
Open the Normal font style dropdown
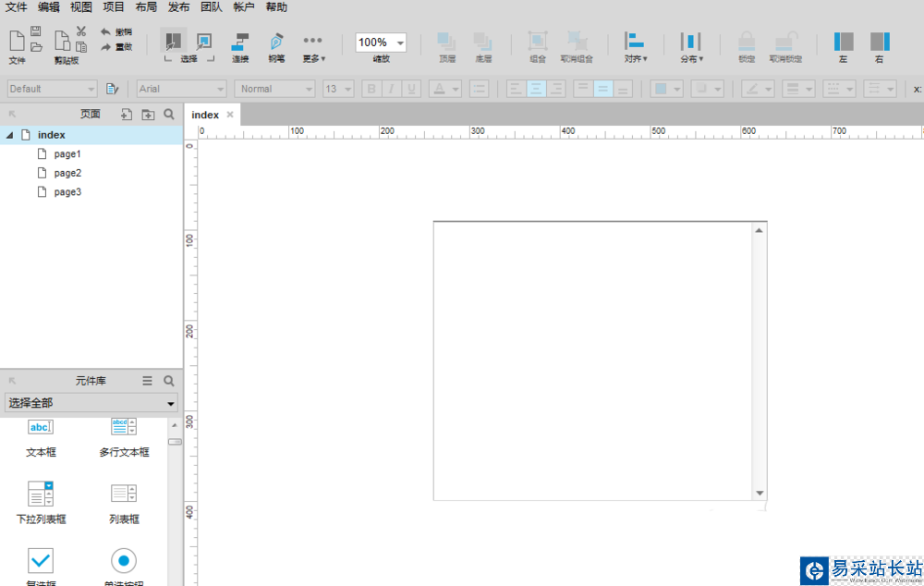[x=274, y=89]
